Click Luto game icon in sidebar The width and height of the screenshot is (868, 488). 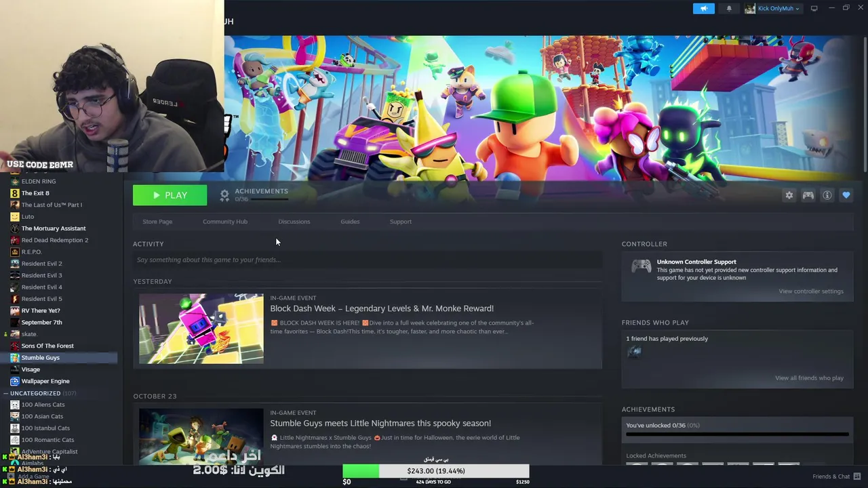tap(14, 217)
